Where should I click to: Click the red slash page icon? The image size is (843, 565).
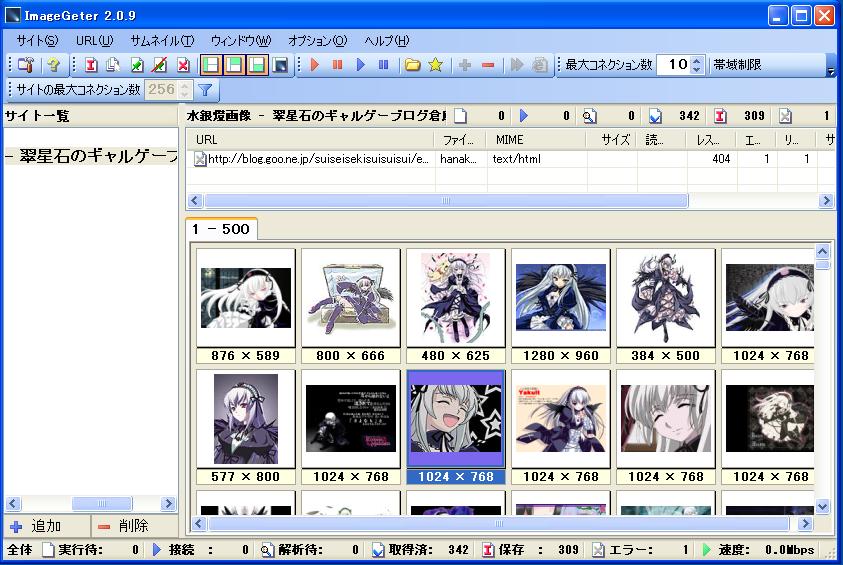tap(159, 65)
